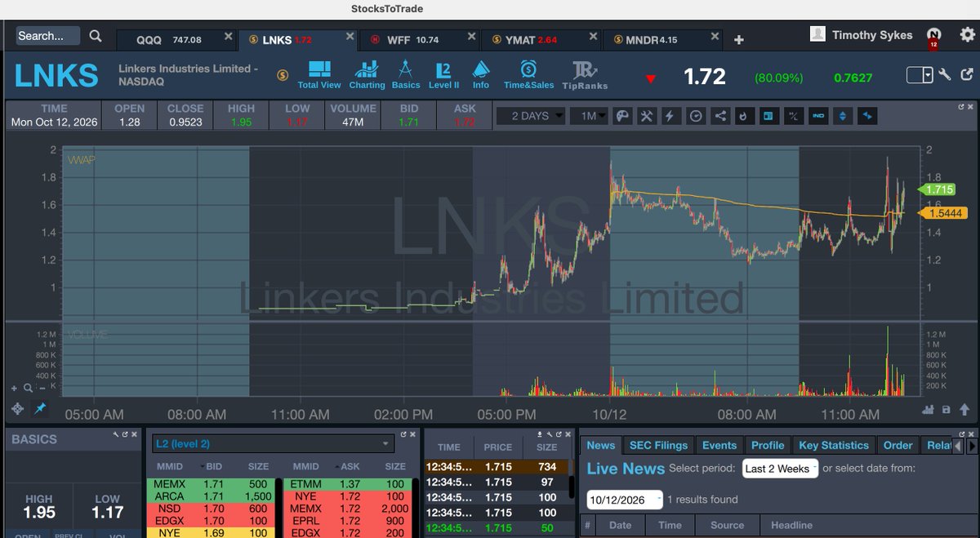Image resolution: width=980 pixels, height=538 pixels.
Task: Close the LNKS tab
Action: click(350, 36)
